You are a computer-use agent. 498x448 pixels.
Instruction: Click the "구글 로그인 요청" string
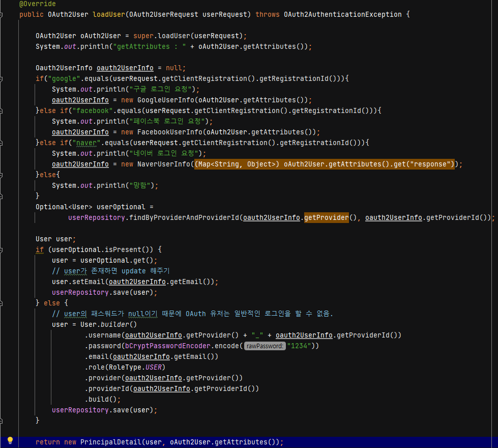161,89
